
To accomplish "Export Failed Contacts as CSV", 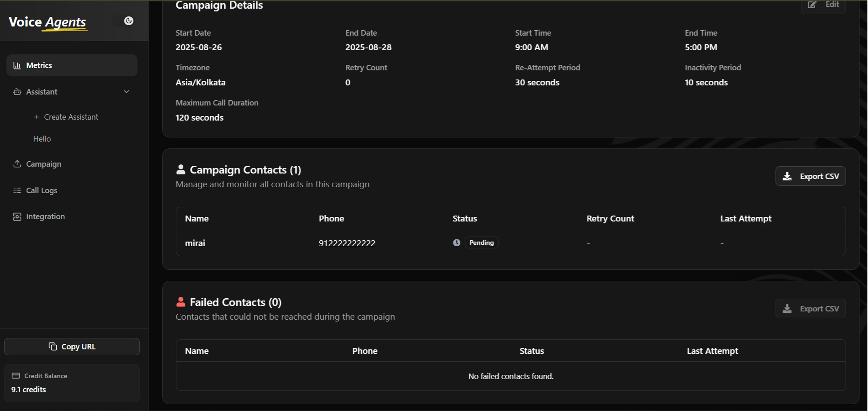I will pos(810,309).
